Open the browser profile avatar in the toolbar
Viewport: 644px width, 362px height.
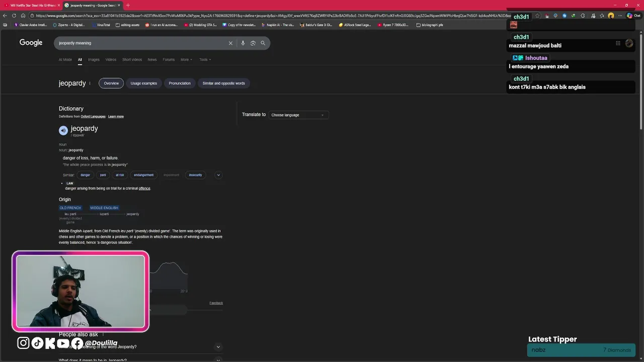[x=611, y=16]
